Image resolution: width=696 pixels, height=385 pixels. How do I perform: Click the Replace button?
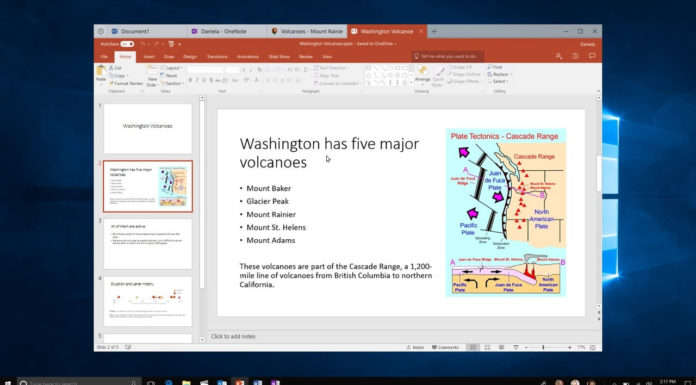499,75
